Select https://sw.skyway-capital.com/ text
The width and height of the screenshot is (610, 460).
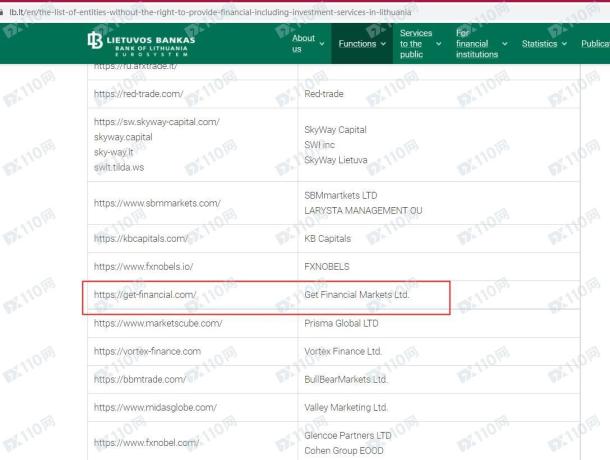point(157,122)
